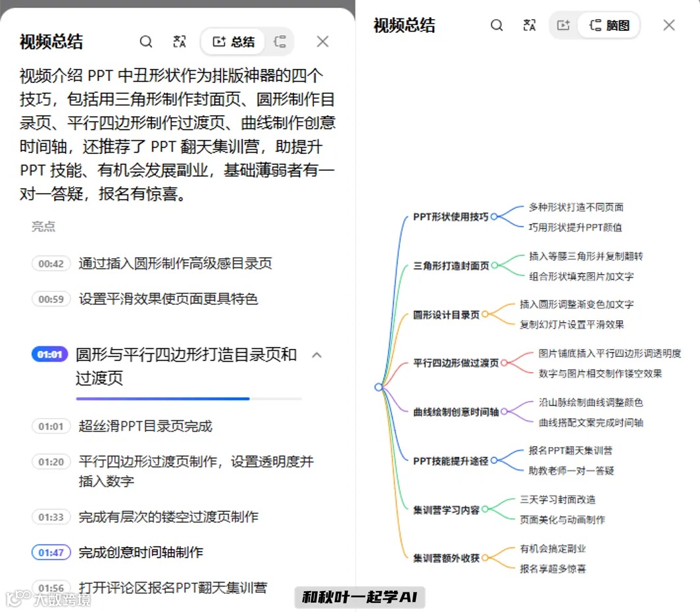Screen dimensions: 700x612
Task: Select the 平行四边形做过渡页 mind map node
Action: point(456,363)
